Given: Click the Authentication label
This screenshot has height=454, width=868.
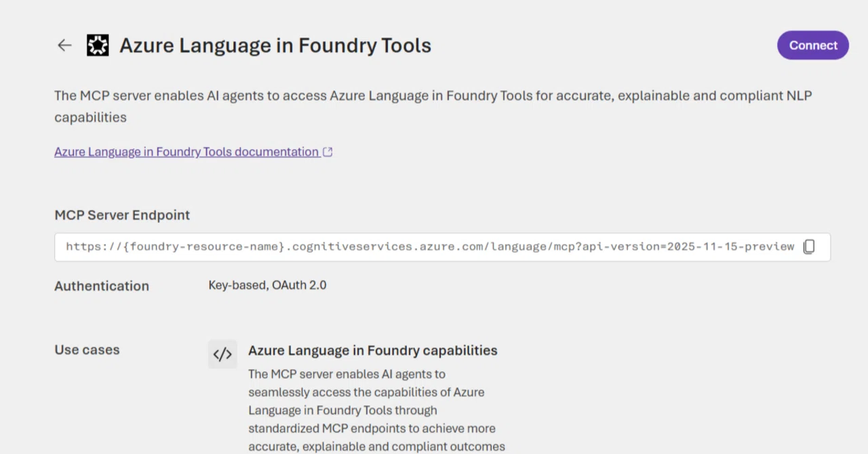Looking at the screenshot, I should click(102, 286).
